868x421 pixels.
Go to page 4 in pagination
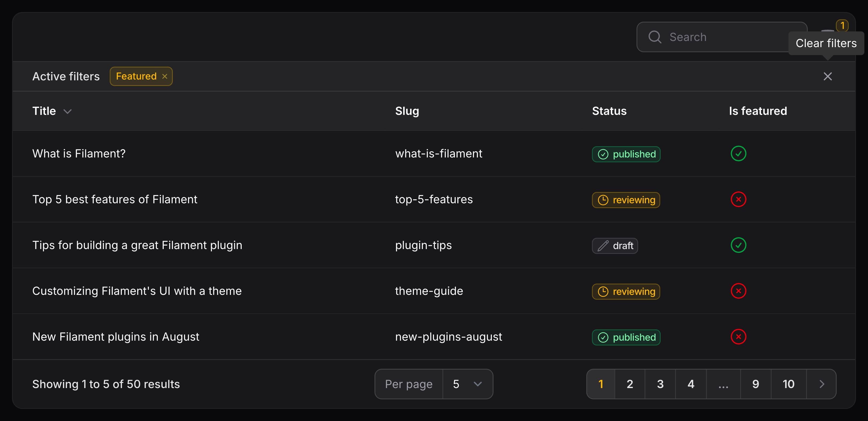tap(691, 384)
